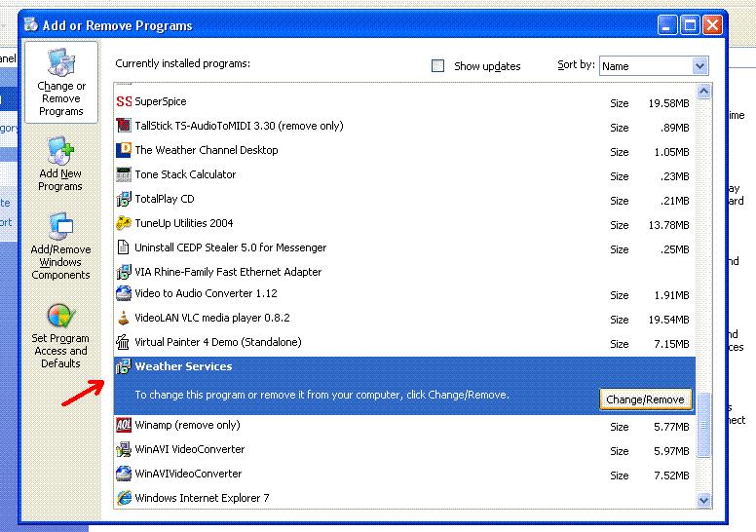Select the WinAVIVideoConverter entry name

click(x=188, y=474)
